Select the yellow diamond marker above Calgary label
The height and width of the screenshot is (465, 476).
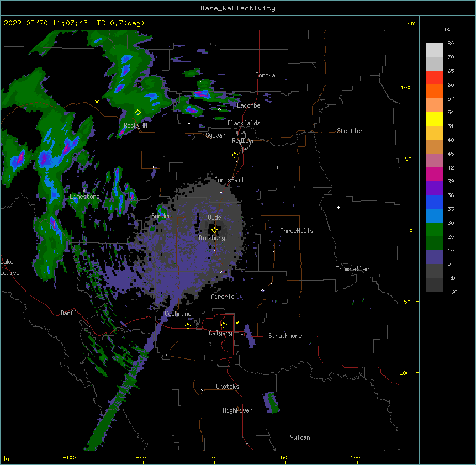point(224,325)
